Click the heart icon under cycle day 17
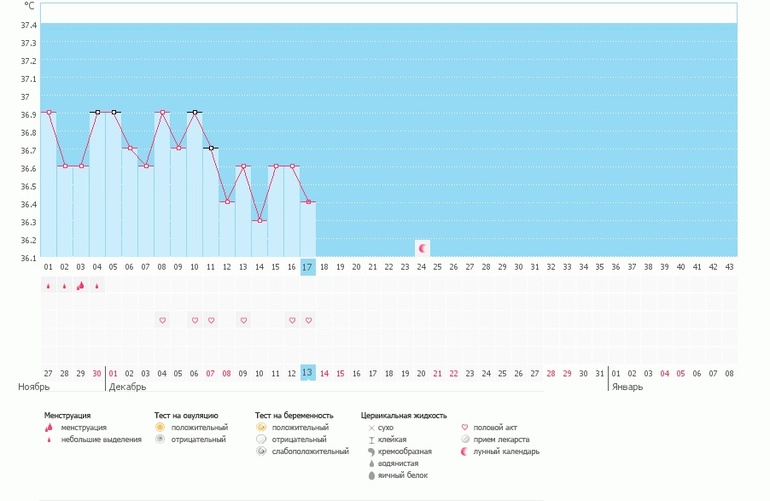The width and height of the screenshot is (770, 501). click(x=308, y=320)
